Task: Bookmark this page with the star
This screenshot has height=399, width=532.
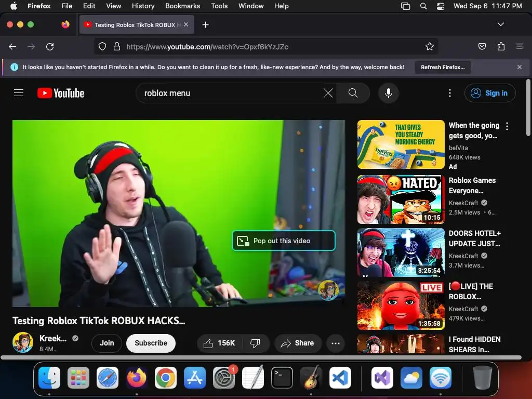Action: pyautogui.click(x=430, y=46)
